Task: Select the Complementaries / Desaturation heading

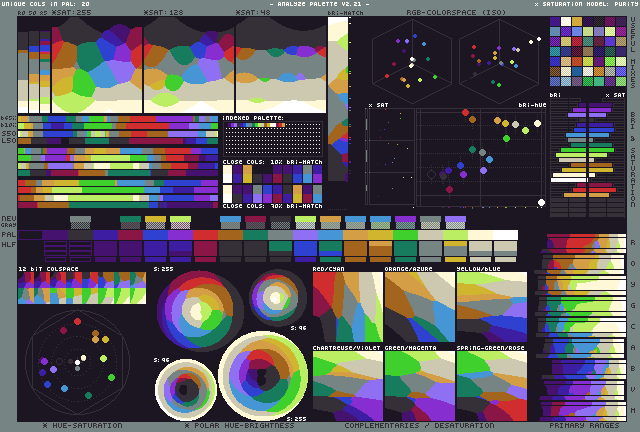Action: point(419,425)
